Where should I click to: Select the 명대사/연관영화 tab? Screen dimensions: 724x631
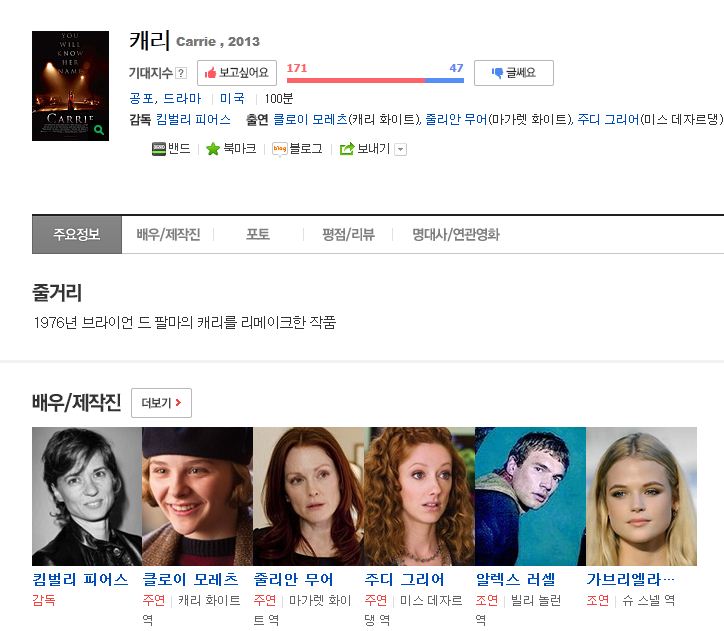point(456,235)
